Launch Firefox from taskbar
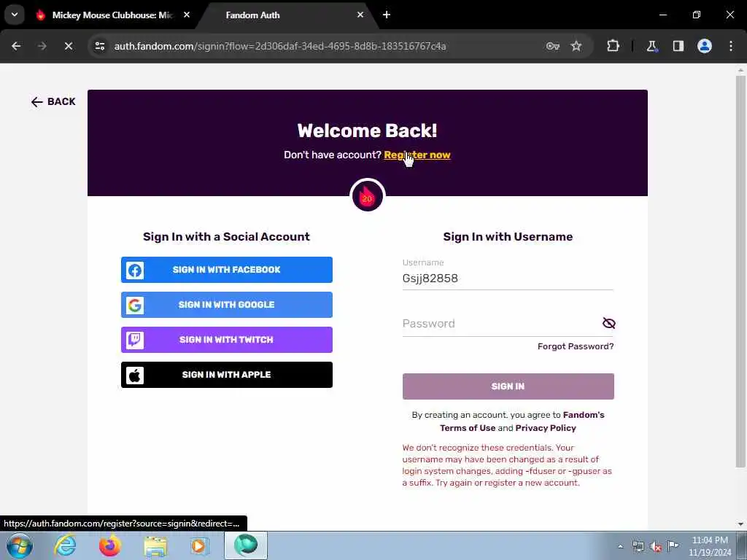Screen dimensions: 747x560 point(109,545)
